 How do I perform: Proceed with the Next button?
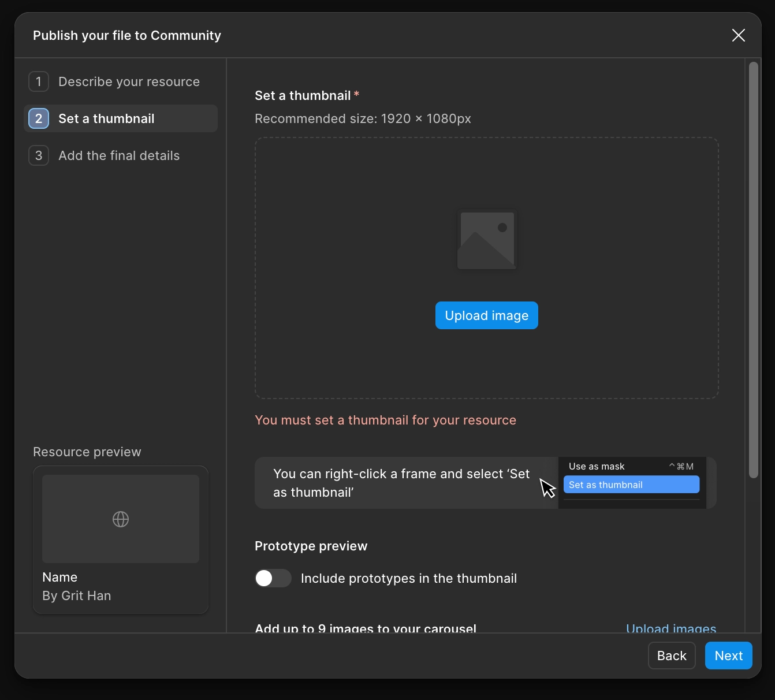[728, 656]
